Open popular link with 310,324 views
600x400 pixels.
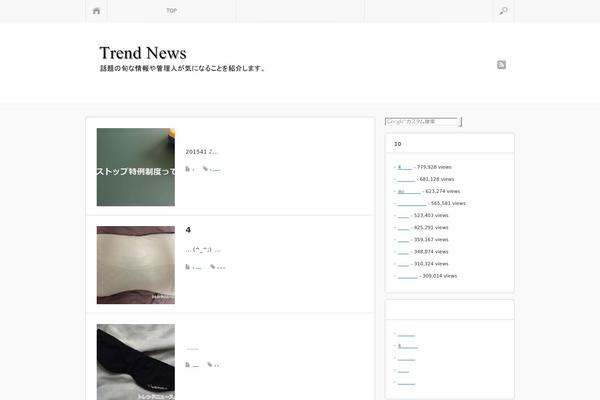(403, 264)
